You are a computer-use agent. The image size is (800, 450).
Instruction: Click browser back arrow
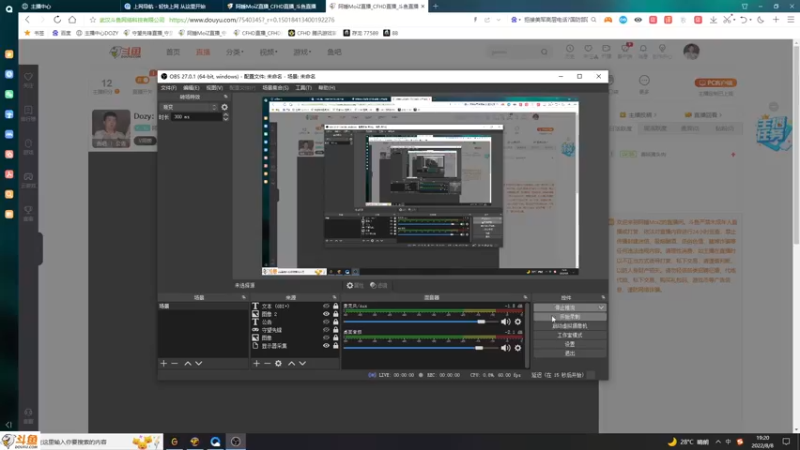click(28, 20)
